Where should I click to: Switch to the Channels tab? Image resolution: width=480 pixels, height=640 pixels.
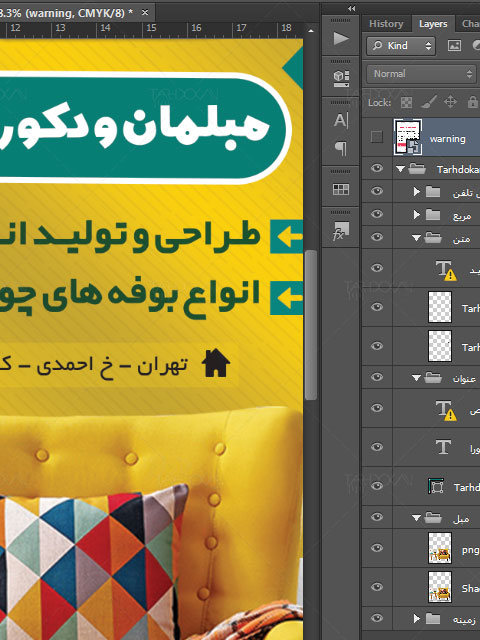470,24
